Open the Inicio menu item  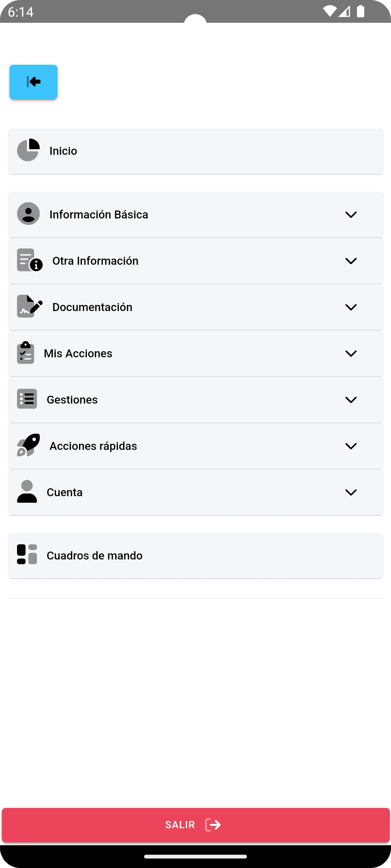click(x=195, y=151)
